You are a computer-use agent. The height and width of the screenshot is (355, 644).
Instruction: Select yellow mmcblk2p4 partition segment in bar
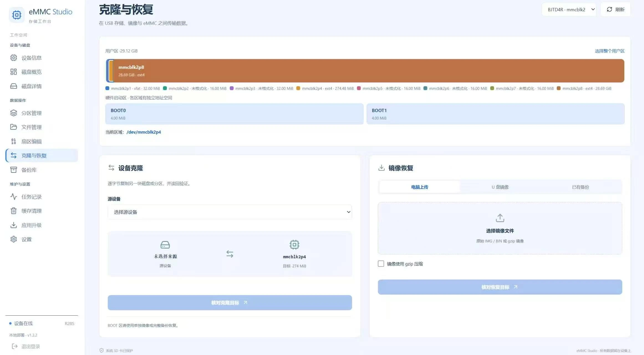(x=111, y=71)
